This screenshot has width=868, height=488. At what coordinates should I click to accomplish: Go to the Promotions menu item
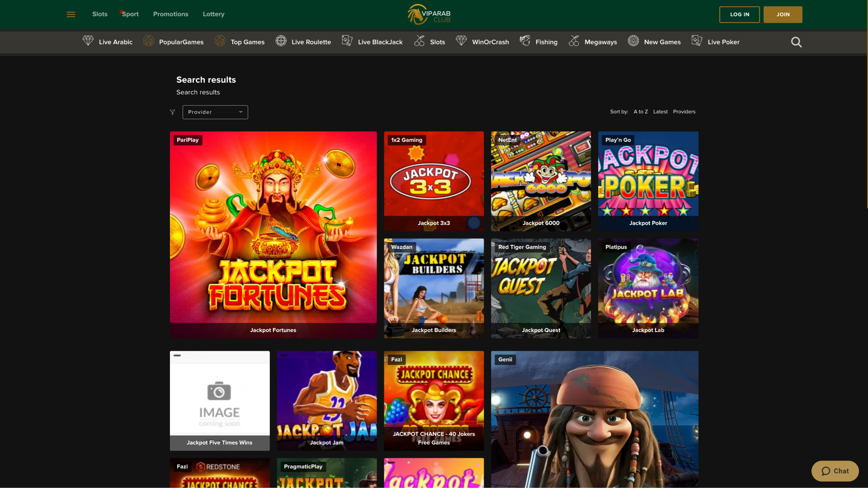(170, 14)
